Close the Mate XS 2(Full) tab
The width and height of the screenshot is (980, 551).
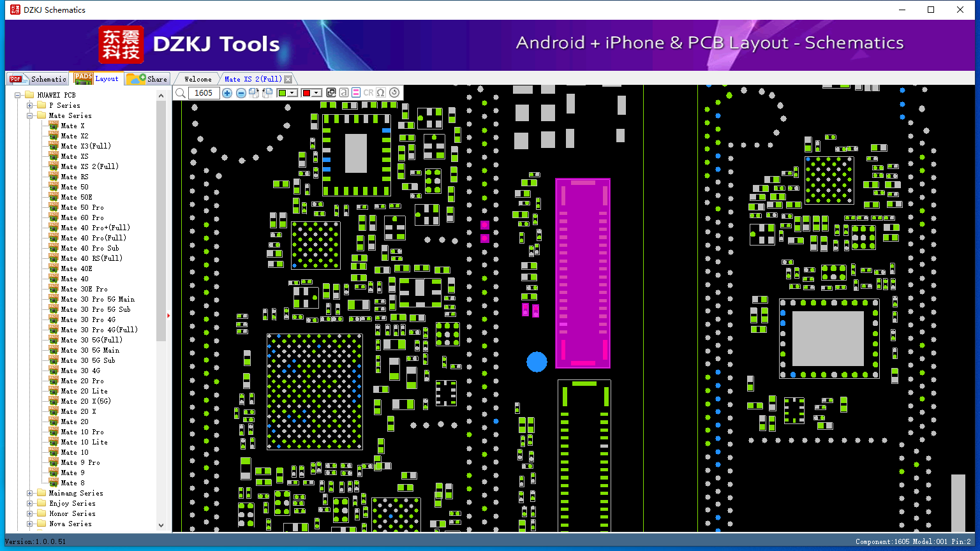[x=288, y=79]
